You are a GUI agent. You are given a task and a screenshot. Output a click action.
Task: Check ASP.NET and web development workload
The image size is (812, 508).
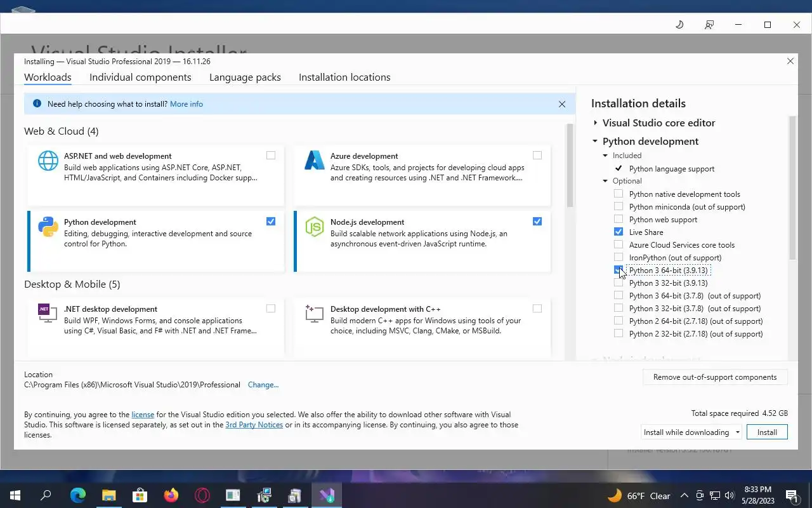tap(271, 156)
